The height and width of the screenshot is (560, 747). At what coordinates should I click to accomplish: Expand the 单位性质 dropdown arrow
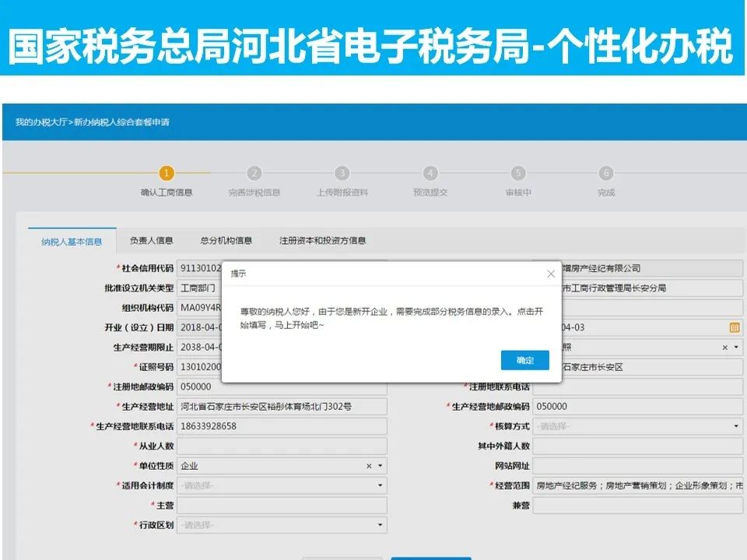(x=381, y=466)
